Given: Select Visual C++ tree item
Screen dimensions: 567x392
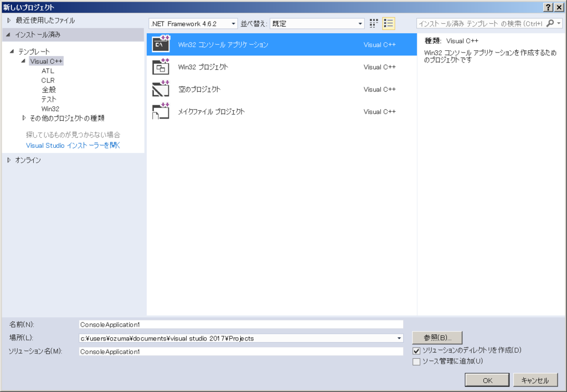Looking at the screenshot, I should tap(47, 61).
